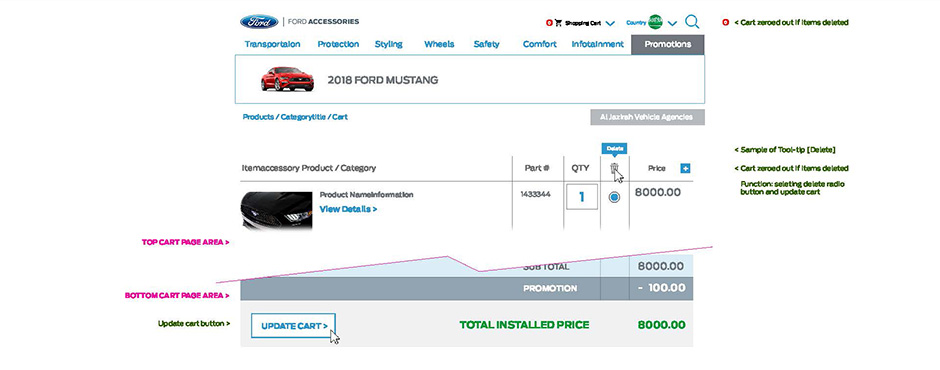The width and height of the screenshot is (940, 370).
Task: Click the Product Nameinformation text
Action: [x=366, y=194]
